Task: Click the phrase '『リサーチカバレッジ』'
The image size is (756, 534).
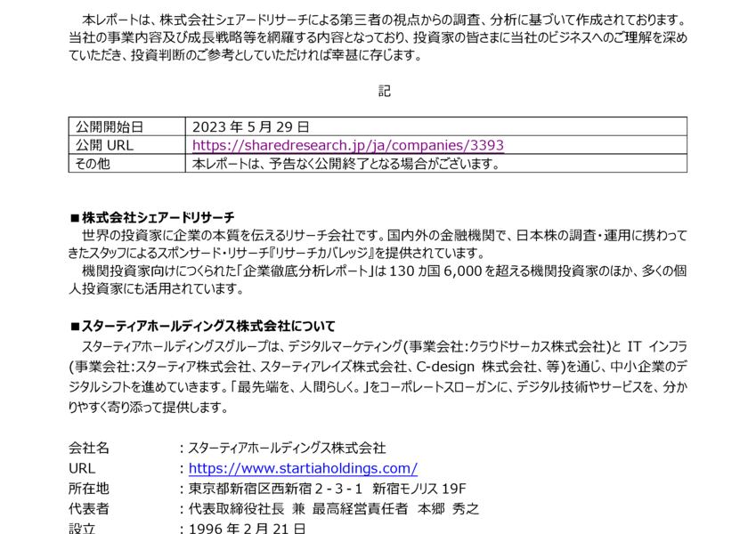Action: click(x=322, y=253)
